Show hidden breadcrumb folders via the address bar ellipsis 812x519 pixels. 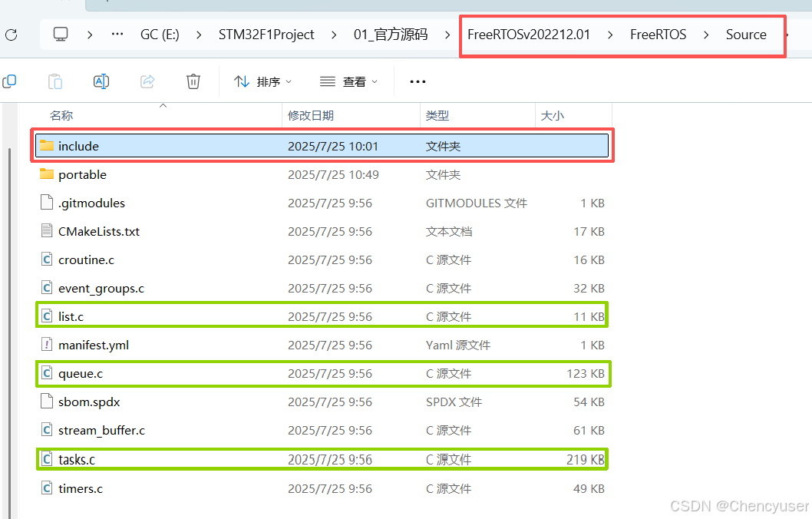coord(117,35)
